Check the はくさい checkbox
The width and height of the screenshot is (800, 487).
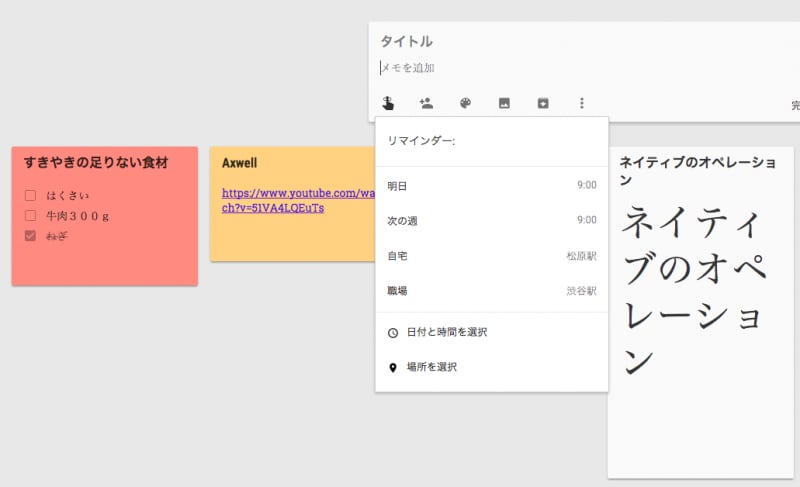coord(31,196)
